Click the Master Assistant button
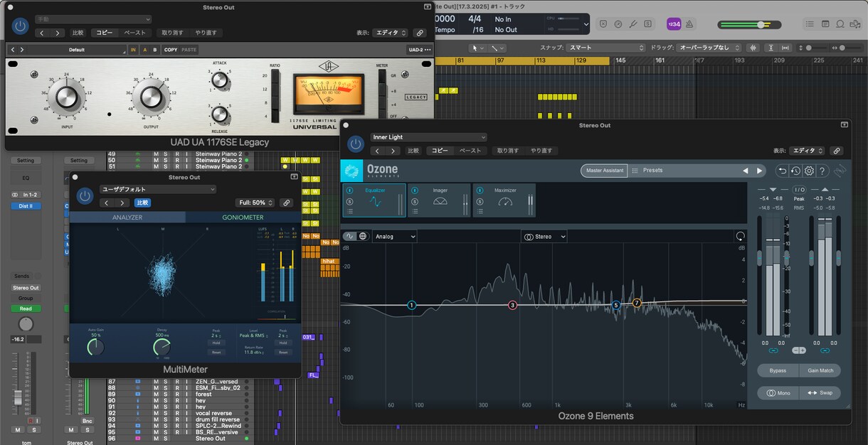868x445 pixels. pos(604,171)
